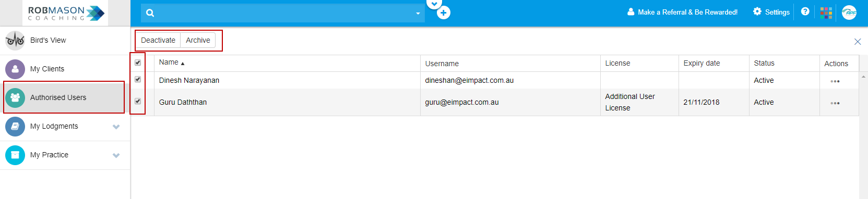868x199 pixels.
Task: Click the Settings gear icon
Action: (x=757, y=11)
